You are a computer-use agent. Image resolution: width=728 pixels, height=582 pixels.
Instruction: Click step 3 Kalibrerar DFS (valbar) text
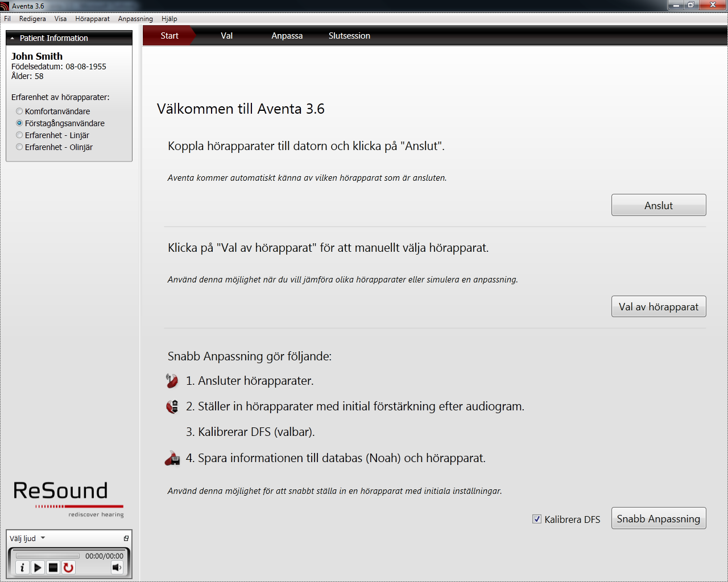[x=250, y=432]
